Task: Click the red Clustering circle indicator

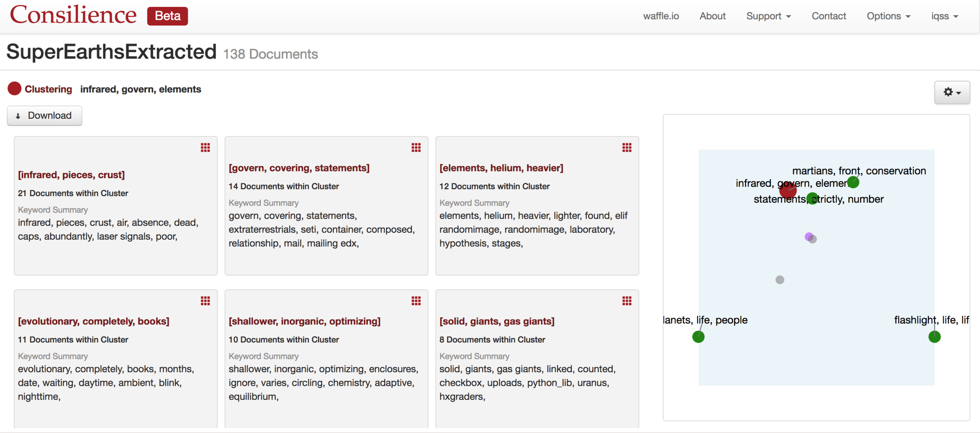Action: (15, 89)
